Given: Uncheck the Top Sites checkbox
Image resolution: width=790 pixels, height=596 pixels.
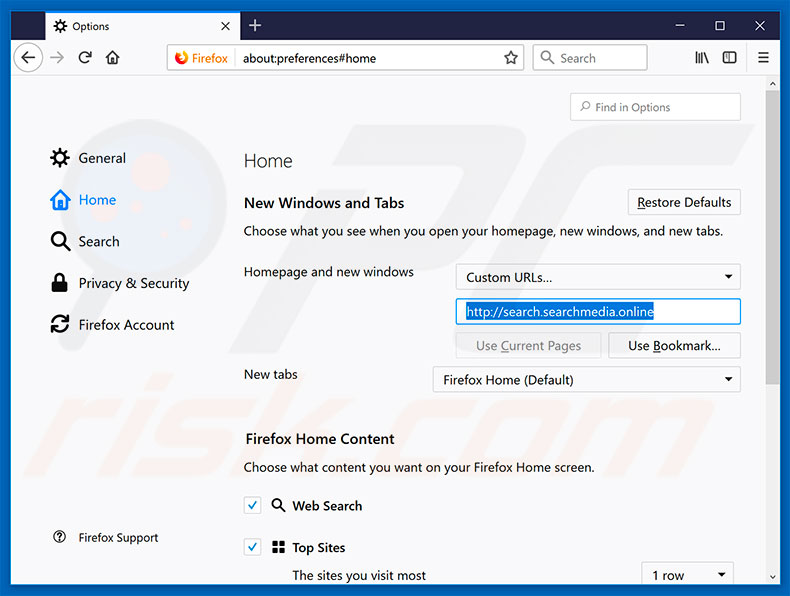Looking at the screenshot, I should point(252,547).
